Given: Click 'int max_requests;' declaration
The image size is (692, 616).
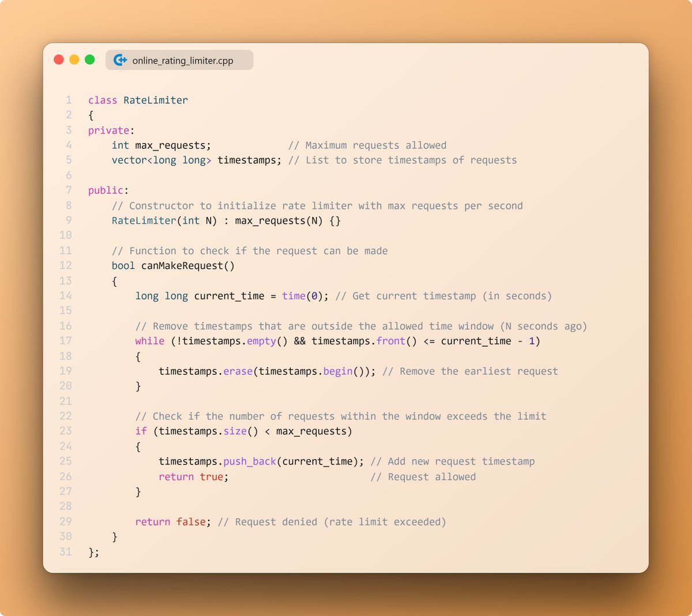Looking at the screenshot, I should pos(161,145).
